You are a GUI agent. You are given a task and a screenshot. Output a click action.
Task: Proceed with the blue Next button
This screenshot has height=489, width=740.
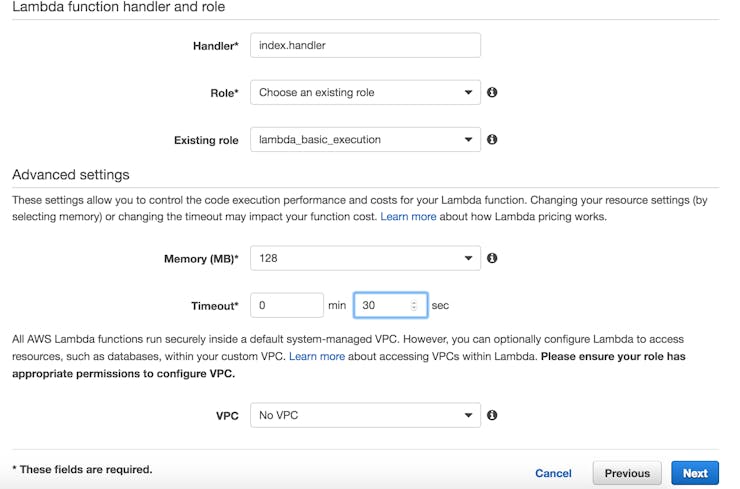695,473
